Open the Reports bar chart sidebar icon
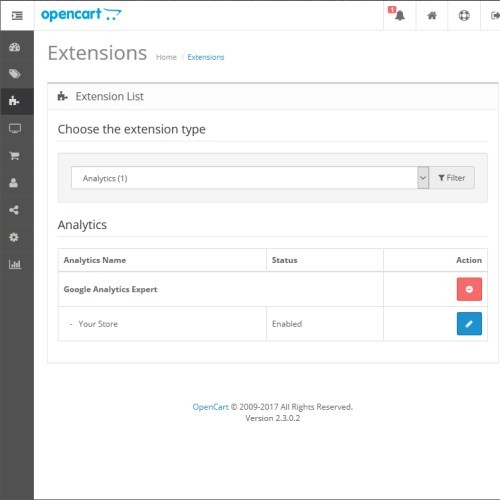The height and width of the screenshot is (500, 500). tap(15, 264)
